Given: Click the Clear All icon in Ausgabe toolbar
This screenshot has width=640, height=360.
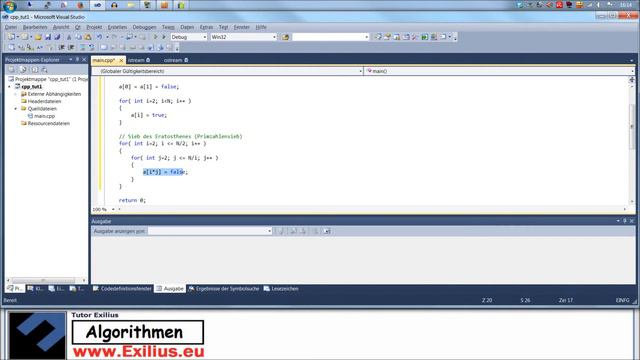Looking at the screenshot, I should (x=316, y=231).
